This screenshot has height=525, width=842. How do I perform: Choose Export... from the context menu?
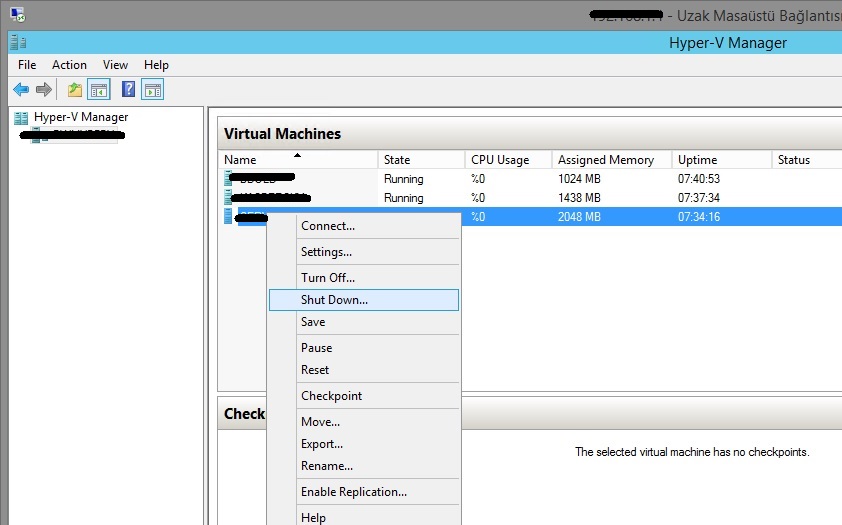tap(364, 444)
